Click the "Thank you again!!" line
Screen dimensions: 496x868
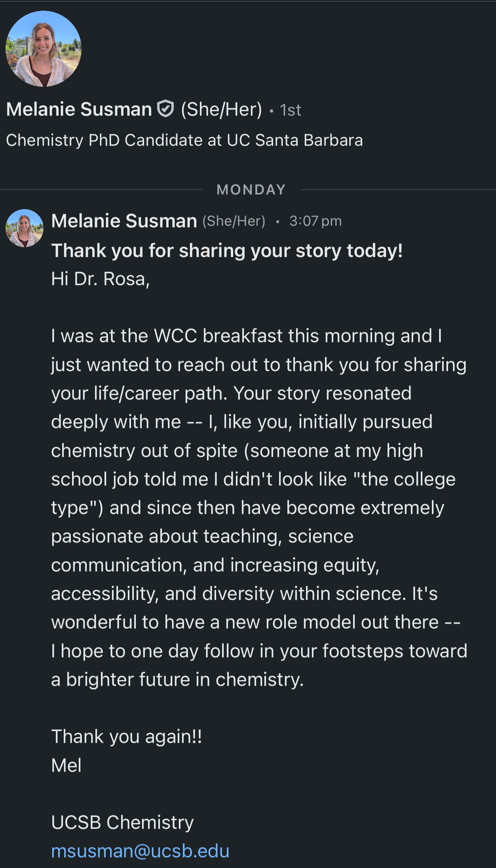[127, 737]
